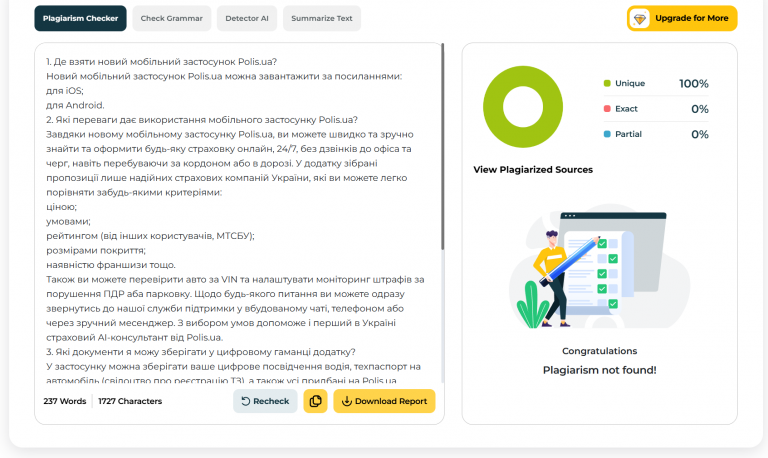Click the red Exact legend dot
The height and width of the screenshot is (458, 768).
607,109
